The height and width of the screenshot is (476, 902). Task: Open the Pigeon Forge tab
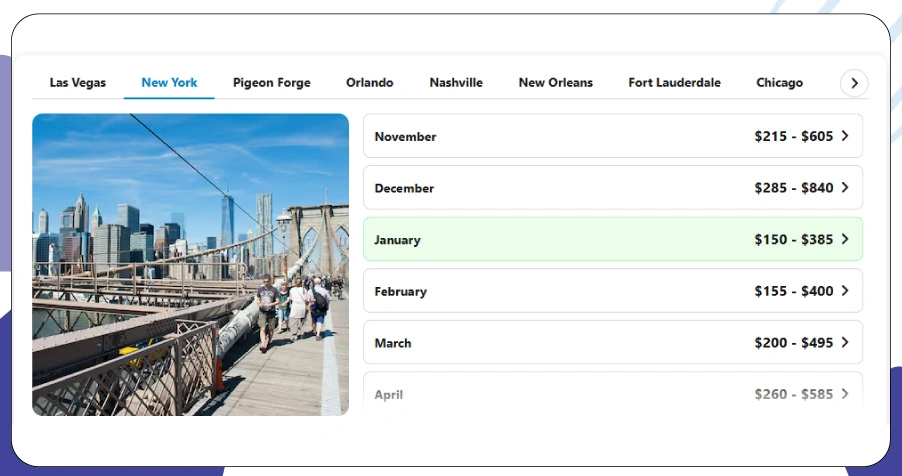[271, 83]
